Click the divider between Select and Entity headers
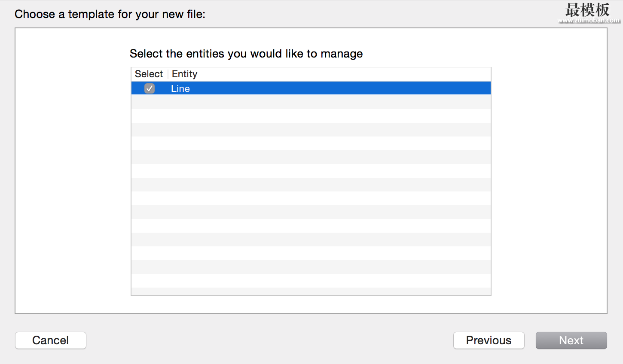 [168, 74]
